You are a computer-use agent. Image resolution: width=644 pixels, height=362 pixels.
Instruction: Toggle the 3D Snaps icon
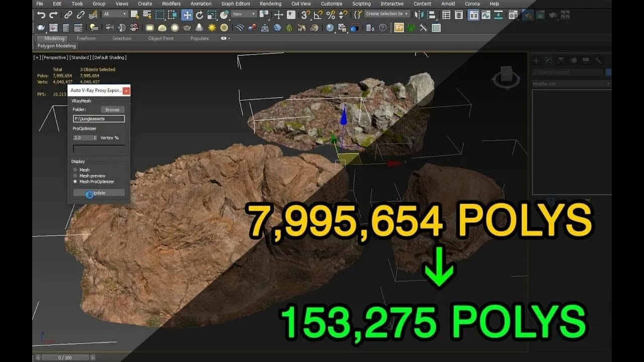click(x=305, y=15)
